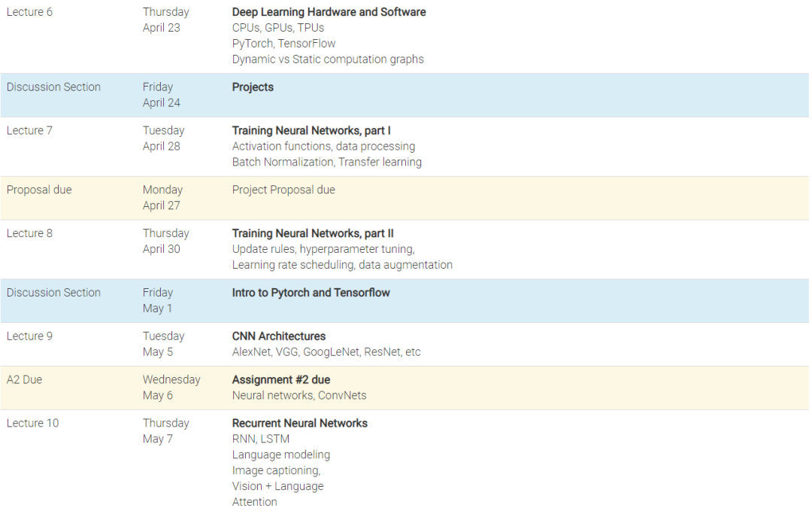Viewport: 812px width, 514px height.
Task: Select the Lecture 6 row label
Action: point(29,12)
